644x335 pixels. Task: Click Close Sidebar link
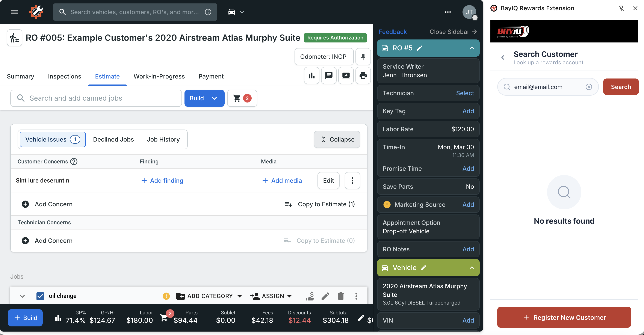coord(453,32)
